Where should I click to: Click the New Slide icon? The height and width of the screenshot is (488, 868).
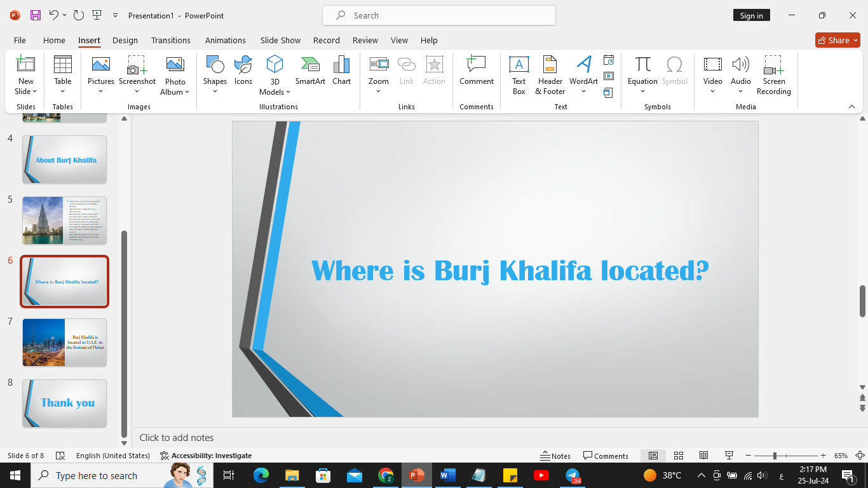(25, 64)
